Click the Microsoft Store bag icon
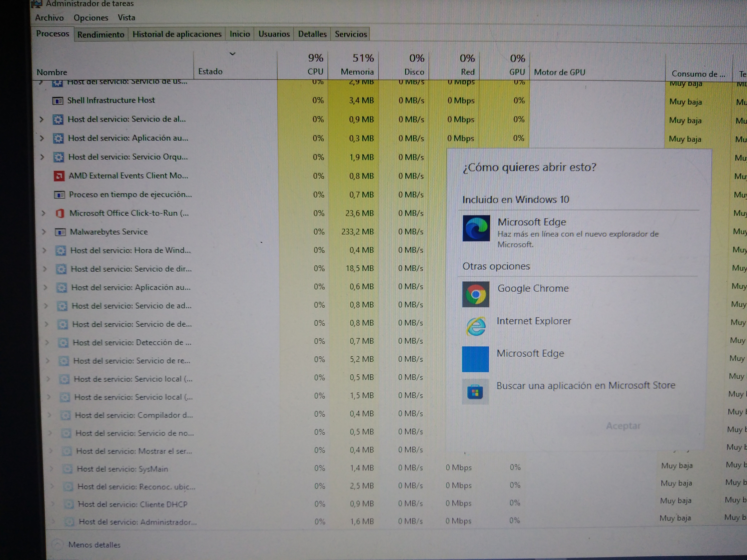747x560 pixels. [475, 392]
